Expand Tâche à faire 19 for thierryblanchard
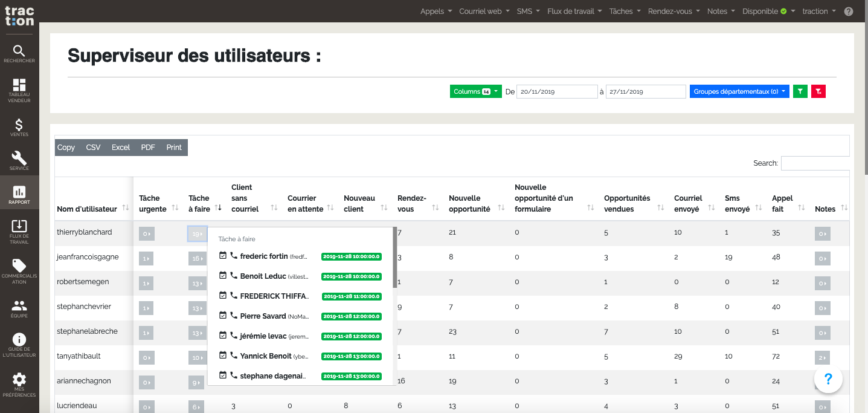Image resolution: width=868 pixels, height=413 pixels. tap(197, 234)
